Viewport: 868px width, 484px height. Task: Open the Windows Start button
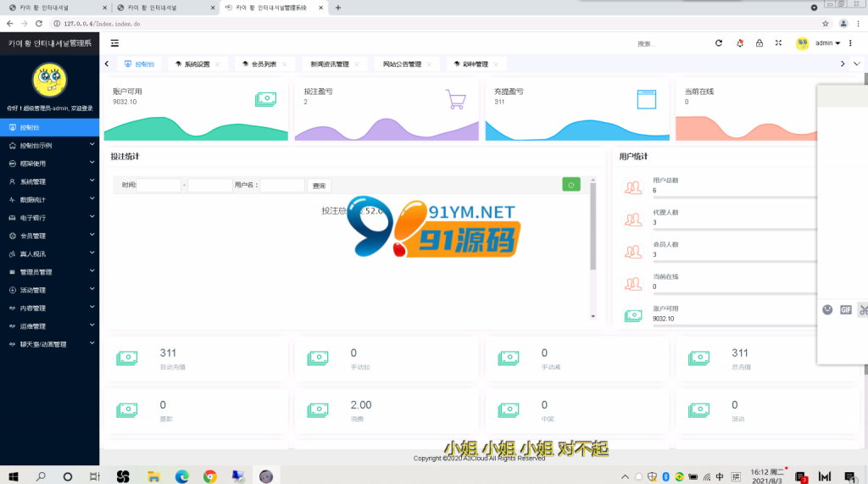click(14, 476)
